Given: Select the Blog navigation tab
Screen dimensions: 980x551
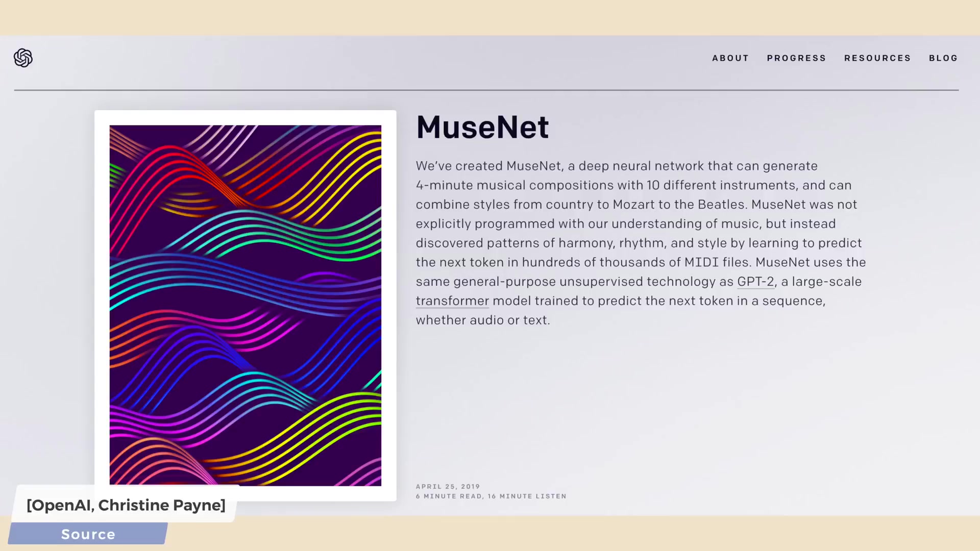Looking at the screenshot, I should click(x=944, y=58).
